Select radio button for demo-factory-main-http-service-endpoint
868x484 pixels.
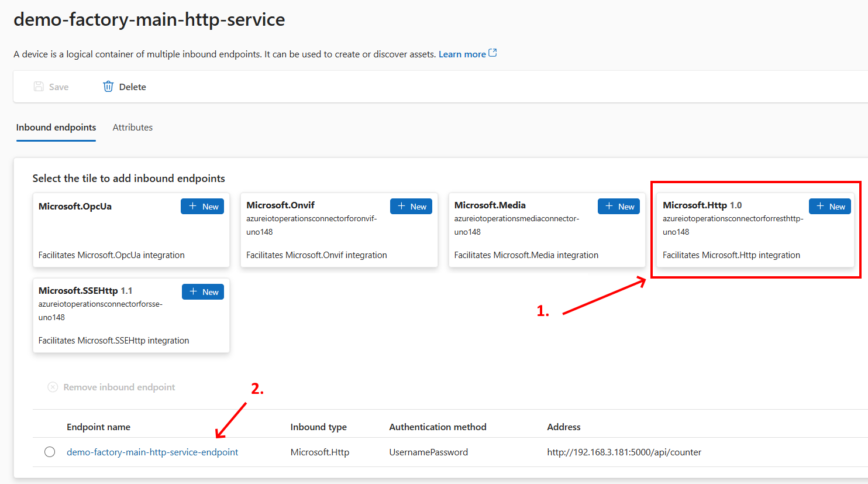pos(50,452)
